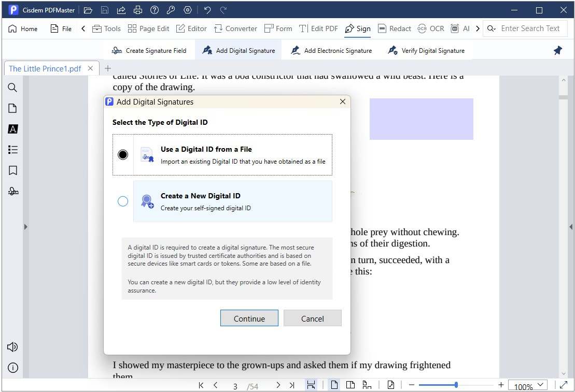Activate the search panel in the left sidebar
Image resolution: width=575 pixels, height=392 pixels.
point(12,88)
